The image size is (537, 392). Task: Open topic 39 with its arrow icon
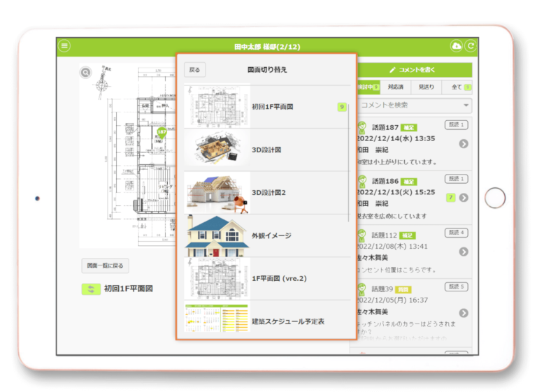[x=464, y=313]
